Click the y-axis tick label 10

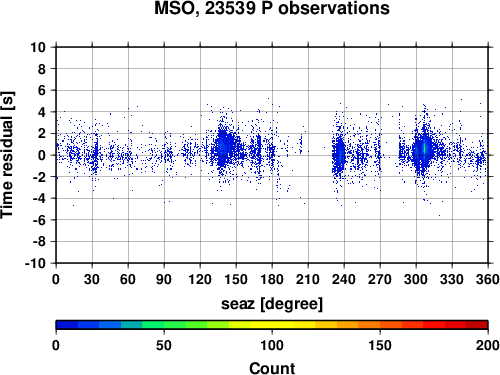pos(38,47)
